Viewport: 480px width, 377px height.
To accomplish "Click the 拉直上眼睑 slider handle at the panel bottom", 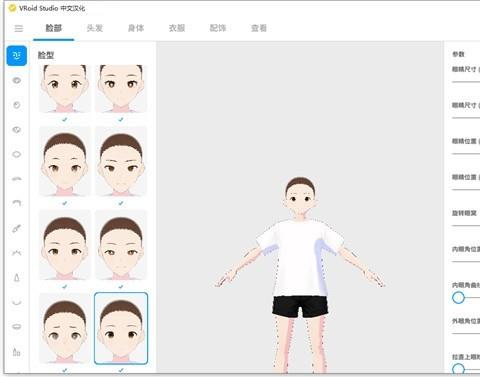I will click(x=458, y=369).
